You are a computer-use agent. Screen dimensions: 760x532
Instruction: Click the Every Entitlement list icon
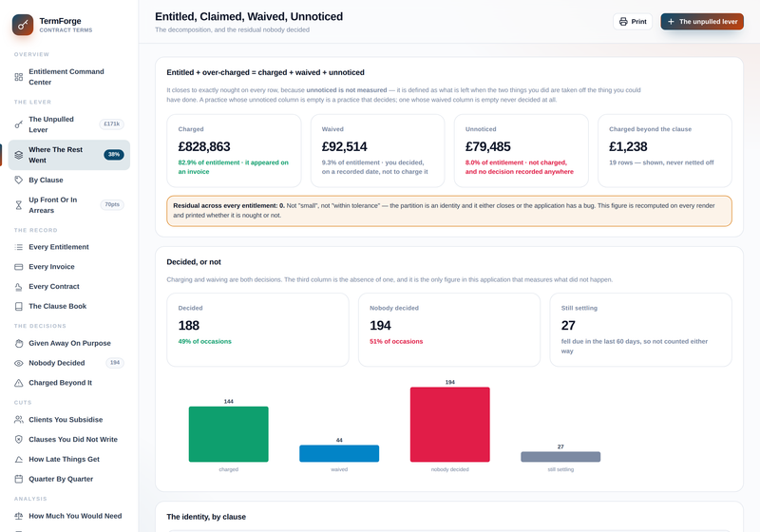(18, 247)
